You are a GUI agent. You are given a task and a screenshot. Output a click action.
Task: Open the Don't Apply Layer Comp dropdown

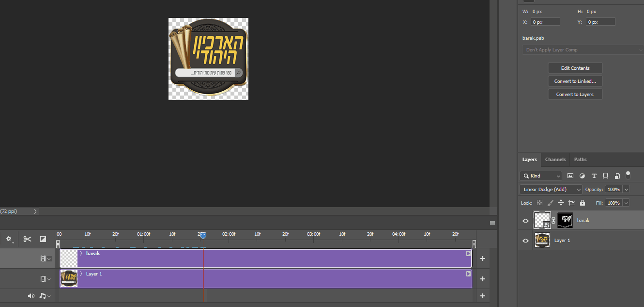point(583,50)
